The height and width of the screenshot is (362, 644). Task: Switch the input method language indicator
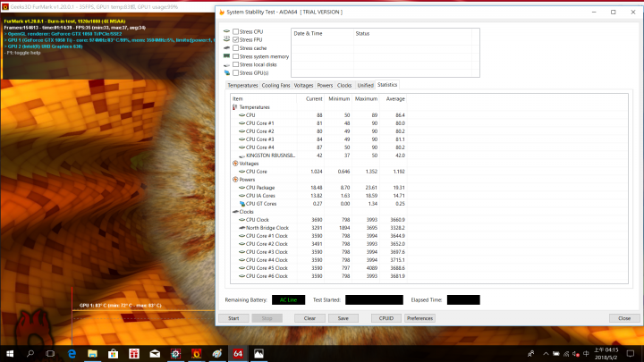coord(586,353)
